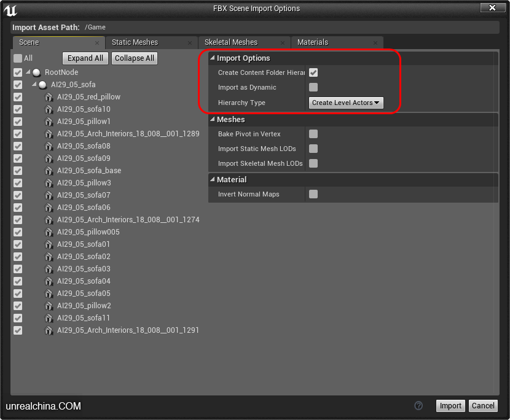This screenshot has height=420, width=510.
Task: Uncheck the AI29_05_pillow005 checkbox
Action: click(18, 232)
